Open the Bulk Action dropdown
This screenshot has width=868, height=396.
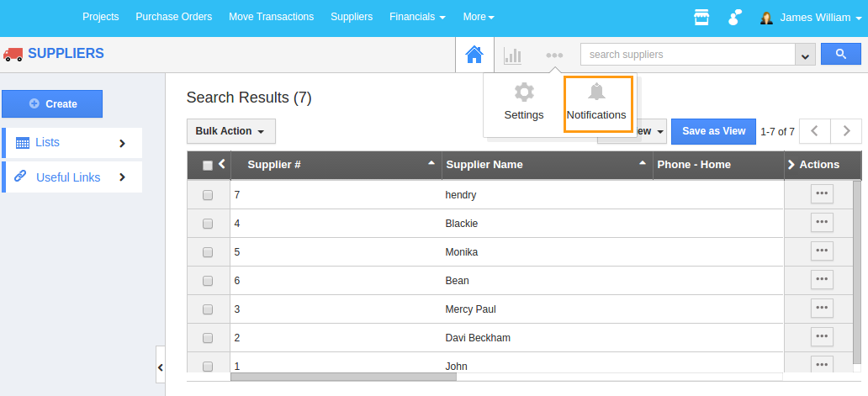230,131
